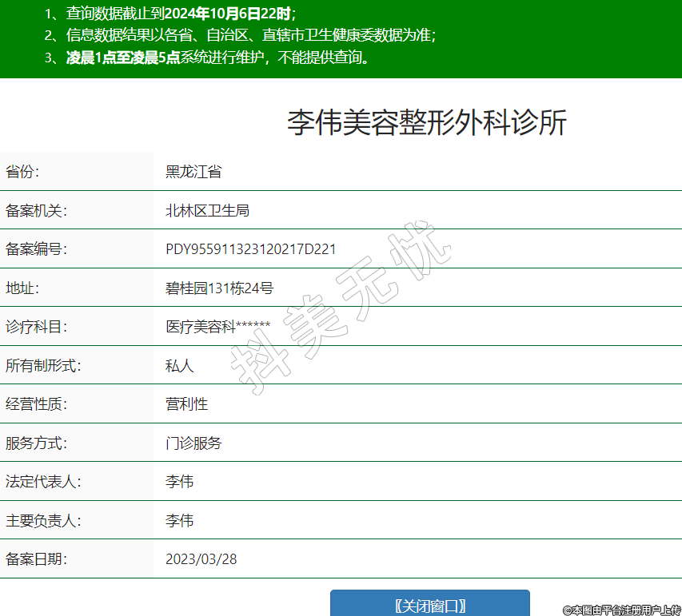Select the business nature value 营利性
Image resolution: width=682 pixels, height=616 pixels.
(x=186, y=404)
